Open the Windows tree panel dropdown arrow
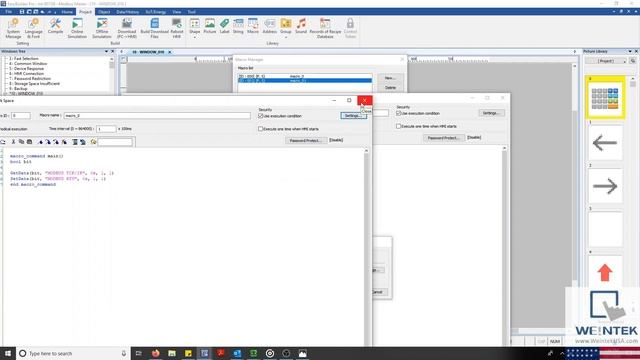This screenshot has height=360, width=640. (x=106, y=51)
